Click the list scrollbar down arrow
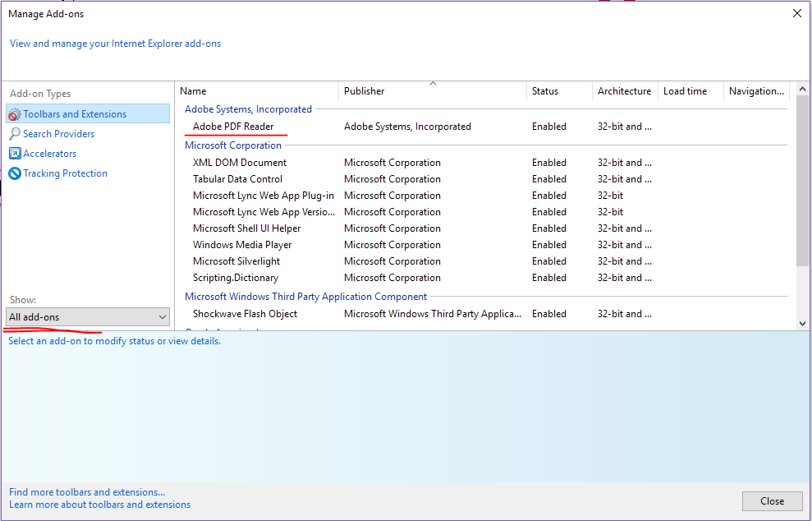This screenshot has width=812, height=521. [x=802, y=324]
